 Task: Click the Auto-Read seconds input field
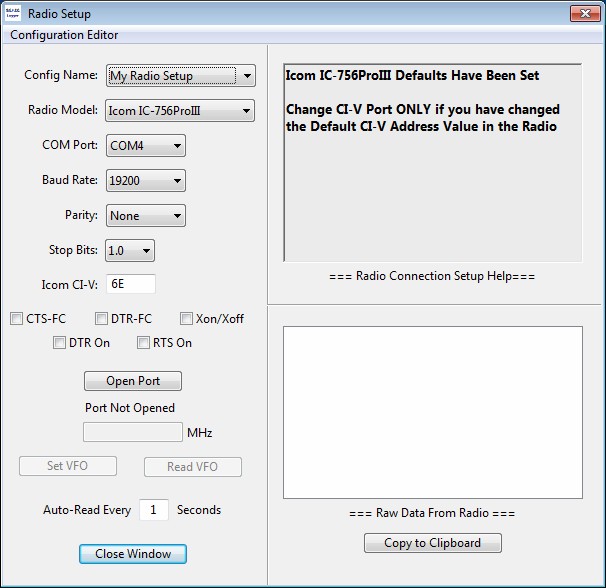click(x=153, y=510)
